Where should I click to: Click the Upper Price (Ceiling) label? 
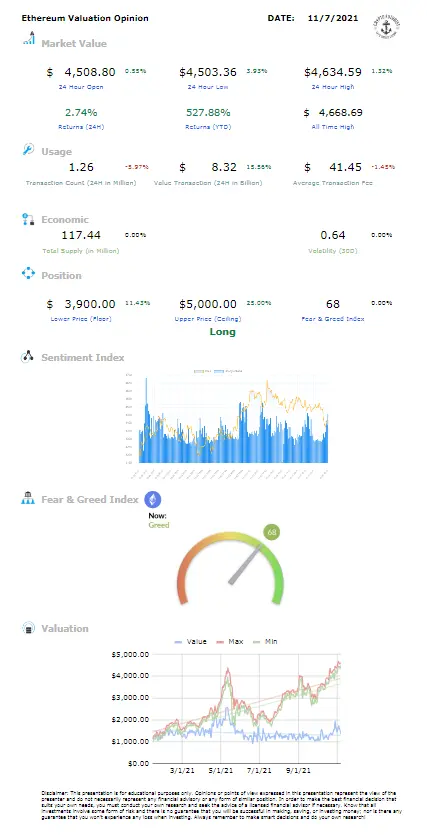point(208,319)
